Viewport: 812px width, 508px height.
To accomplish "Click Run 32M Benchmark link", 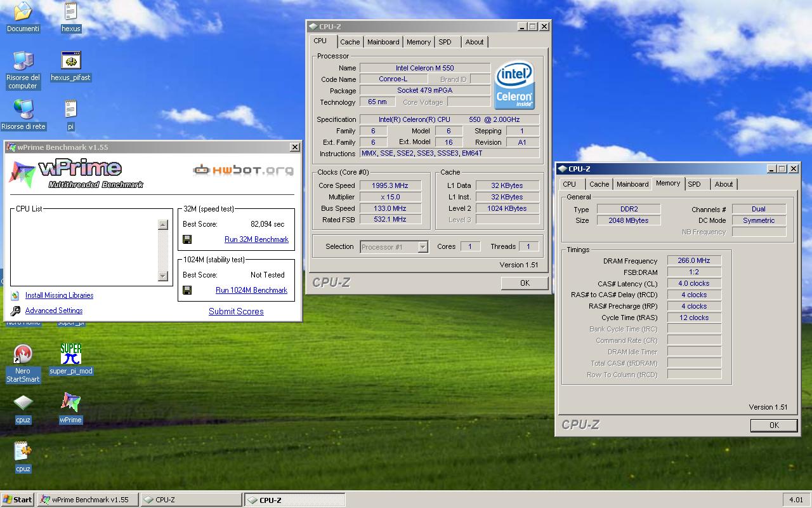I will 256,239.
